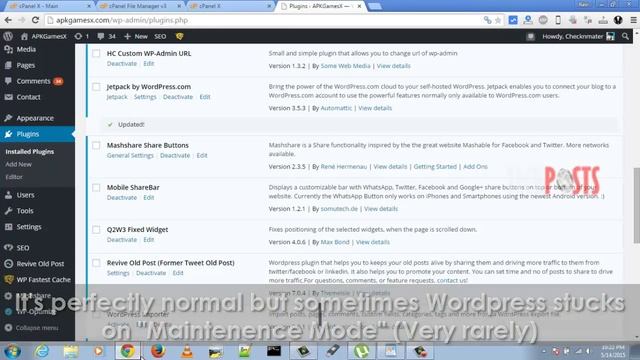Open Howdy, Checkmater account menu

[x=578, y=36]
